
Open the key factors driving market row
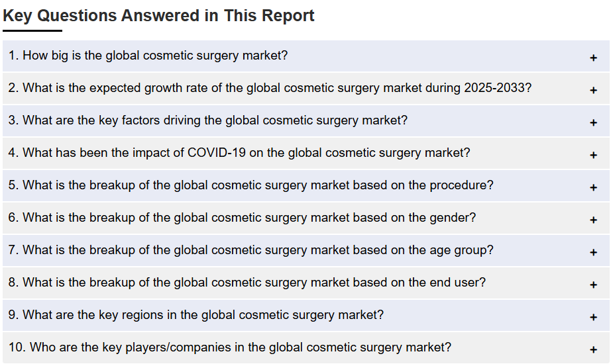(306, 120)
